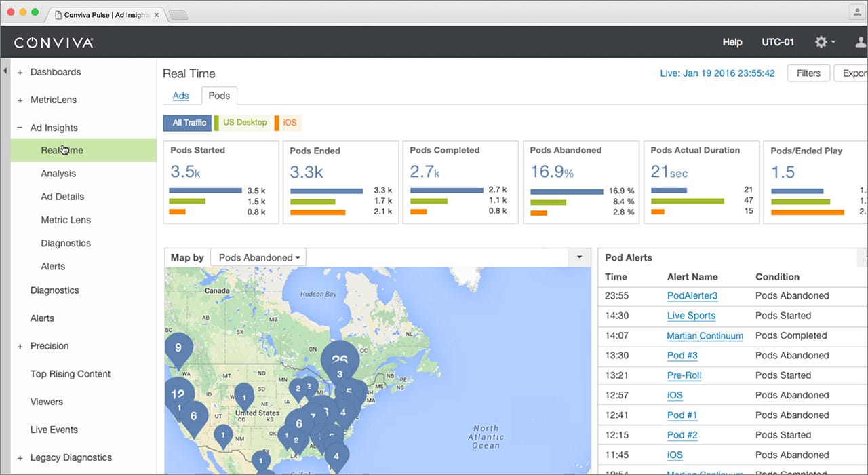Select Real Time in the sidebar
The height and width of the screenshot is (475, 868).
coord(83,151)
